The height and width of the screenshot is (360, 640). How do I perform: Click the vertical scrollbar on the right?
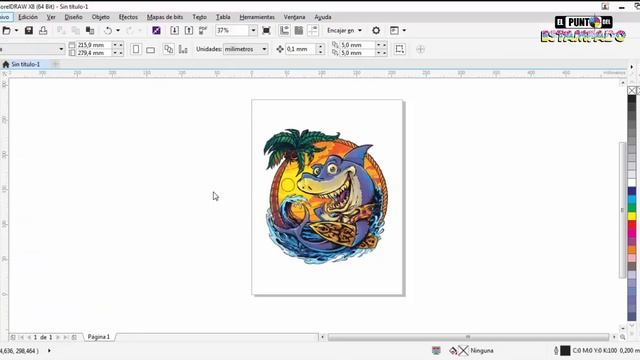coord(622,210)
